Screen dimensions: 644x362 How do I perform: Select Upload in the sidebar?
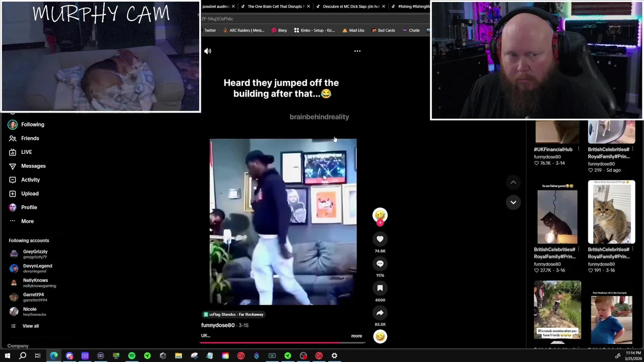click(x=24, y=194)
